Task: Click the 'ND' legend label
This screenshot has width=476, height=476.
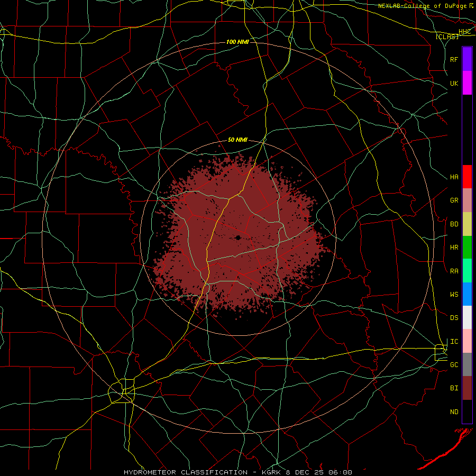Action: [454, 411]
